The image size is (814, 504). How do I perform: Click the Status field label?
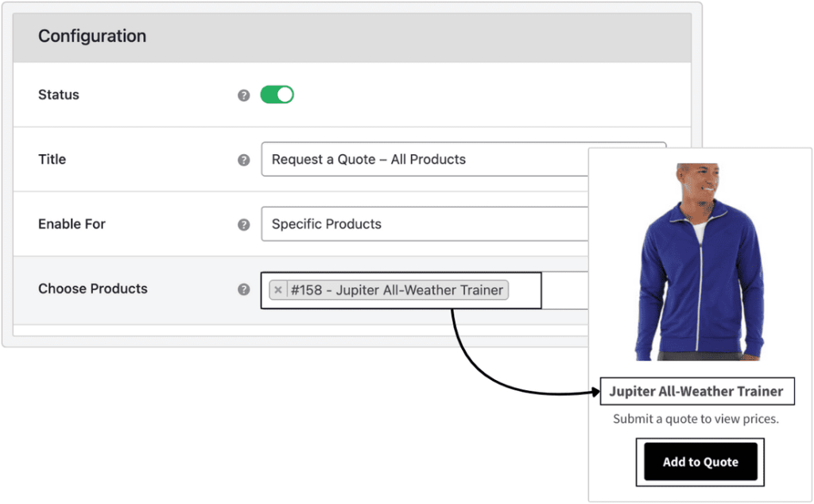coord(59,95)
